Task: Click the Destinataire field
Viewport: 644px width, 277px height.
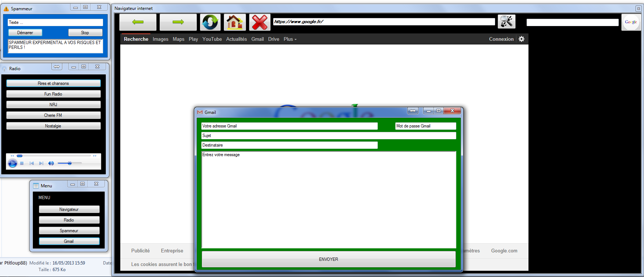Action: coord(289,145)
